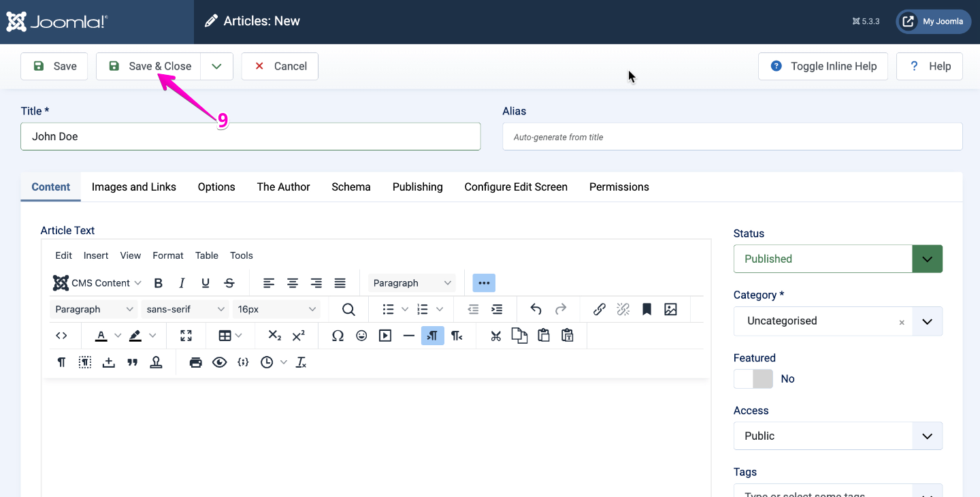Click into the Alias input field
This screenshot has width=980, height=497.
(732, 137)
